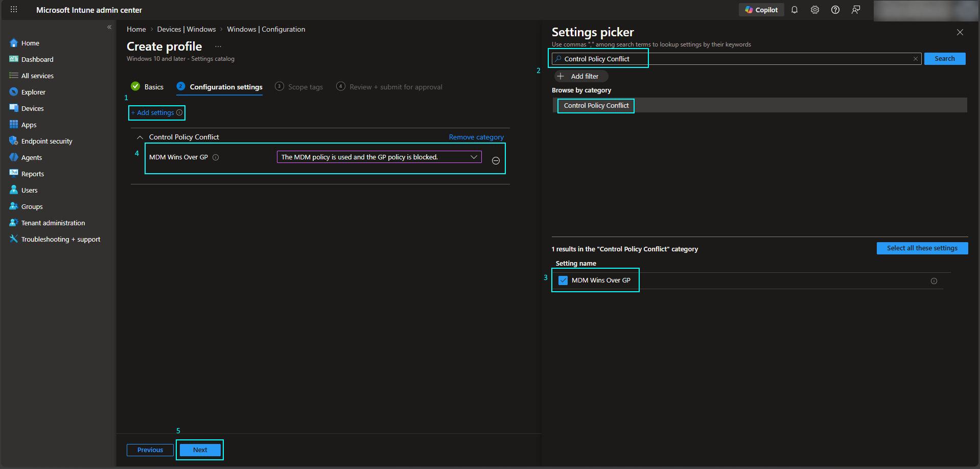
Task: Close the Settings picker panel
Action: [960, 32]
